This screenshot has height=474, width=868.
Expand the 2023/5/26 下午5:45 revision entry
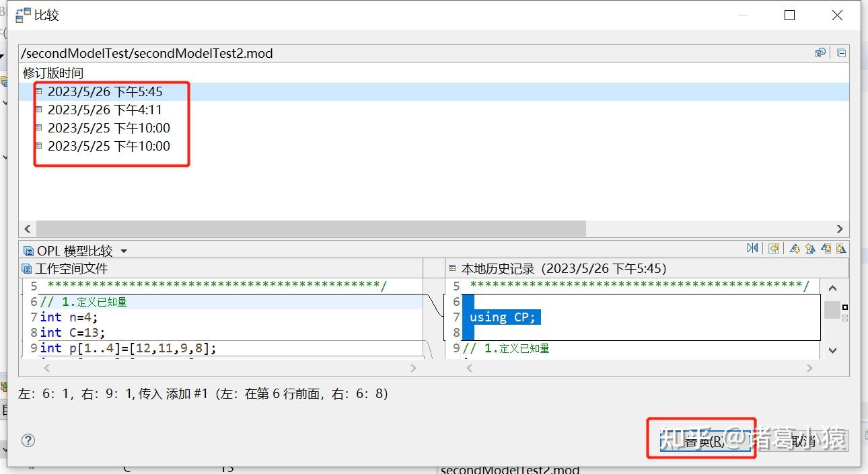[40, 91]
